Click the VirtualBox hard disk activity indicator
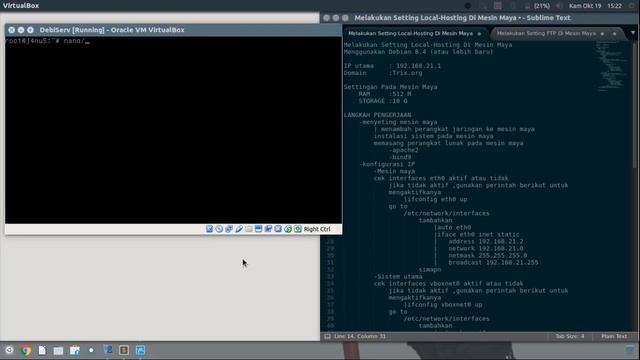The width and height of the screenshot is (640, 360). tap(209, 229)
